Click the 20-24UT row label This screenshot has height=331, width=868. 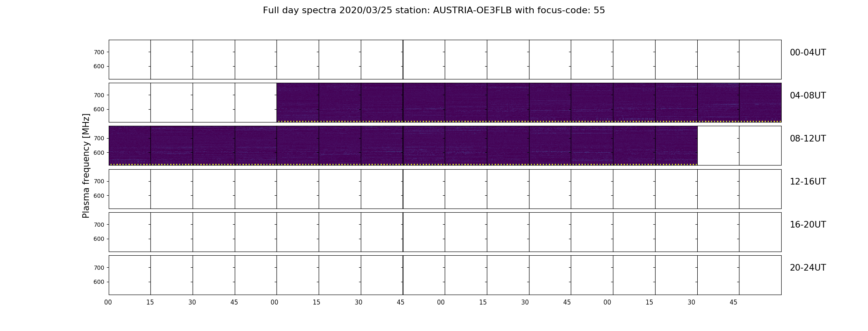808,268
